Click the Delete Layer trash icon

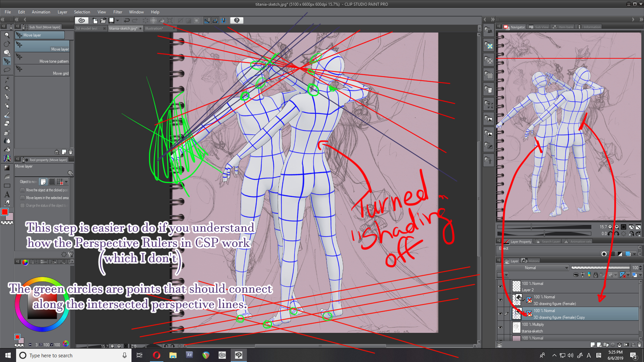coord(639,345)
